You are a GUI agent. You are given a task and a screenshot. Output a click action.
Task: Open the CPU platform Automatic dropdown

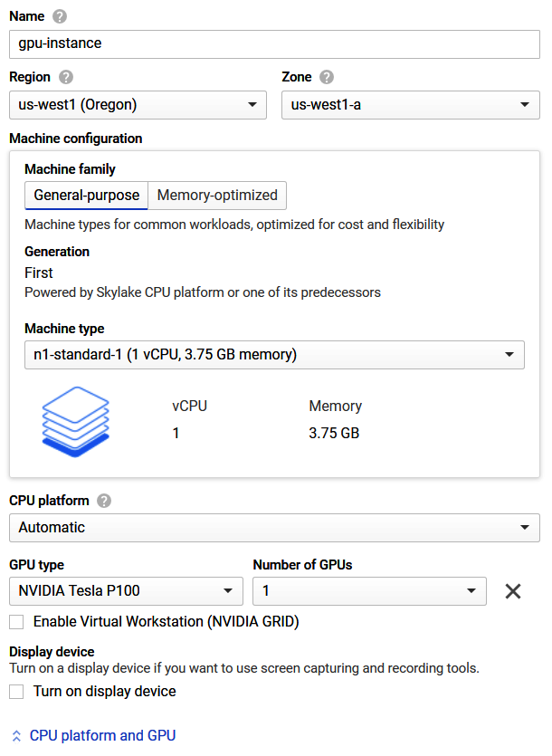[274, 528]
